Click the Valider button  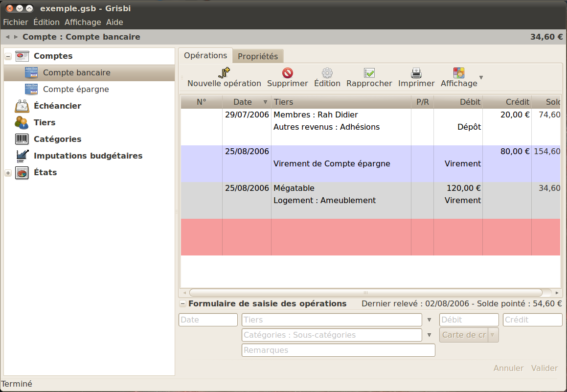(544, 368)
